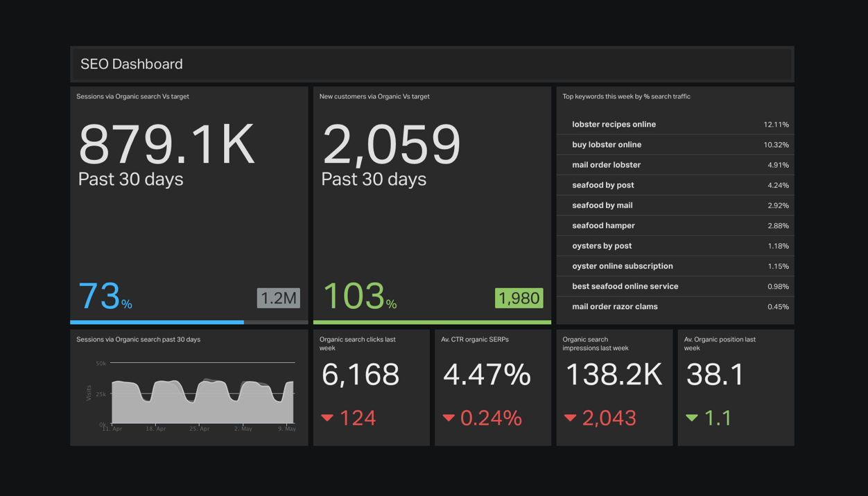Click the 138.2K impressions figure
This screenshot has width=868, height=496.
point(614,375)
